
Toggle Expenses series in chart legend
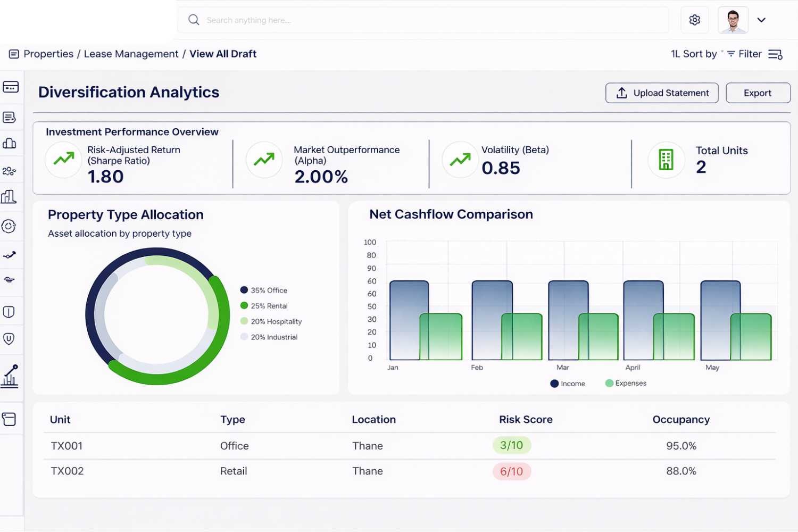point(626,383)
